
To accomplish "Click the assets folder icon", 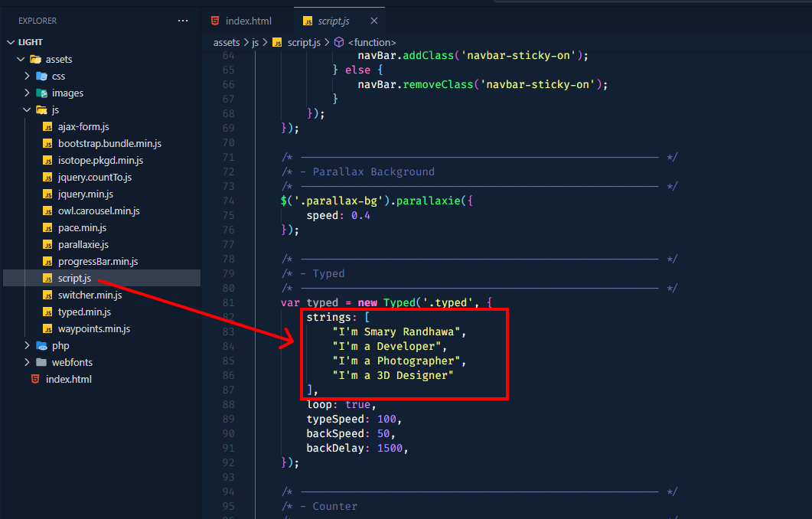I will click(36, 59).
